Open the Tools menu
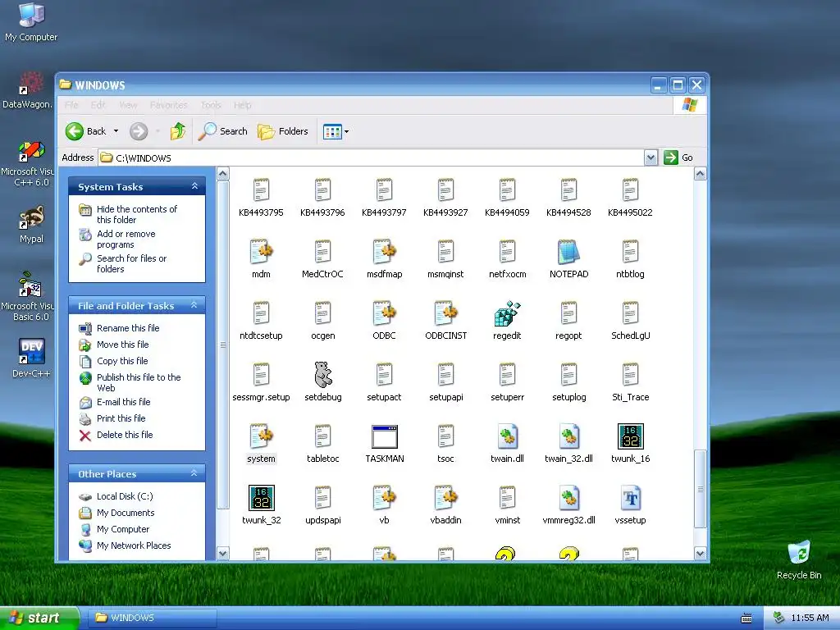Viewport: 840px width, 630px height. tap(211, 105)
